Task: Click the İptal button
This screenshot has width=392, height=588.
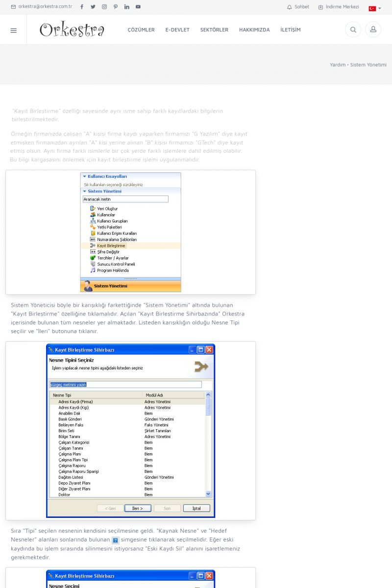Action: 196,509
